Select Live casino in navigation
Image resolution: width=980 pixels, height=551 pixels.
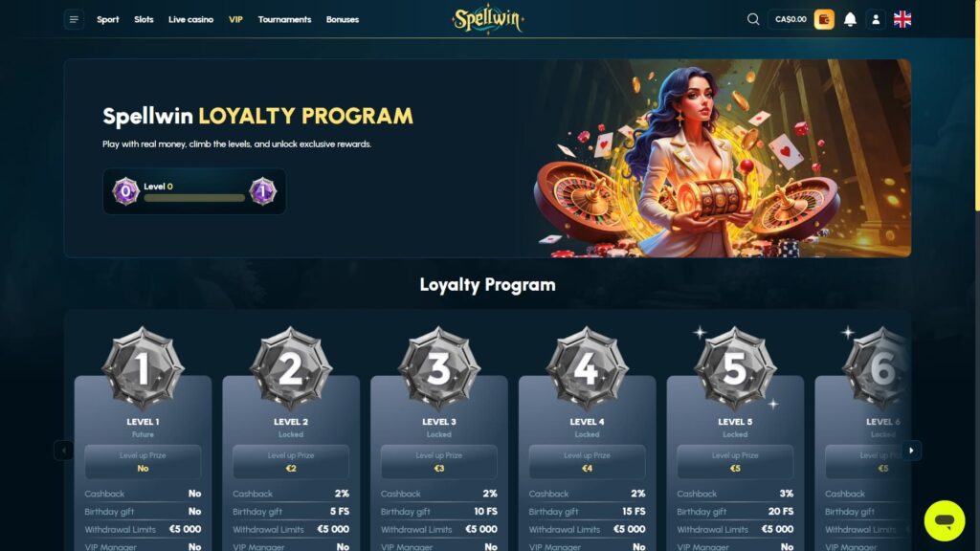[190, 19]
